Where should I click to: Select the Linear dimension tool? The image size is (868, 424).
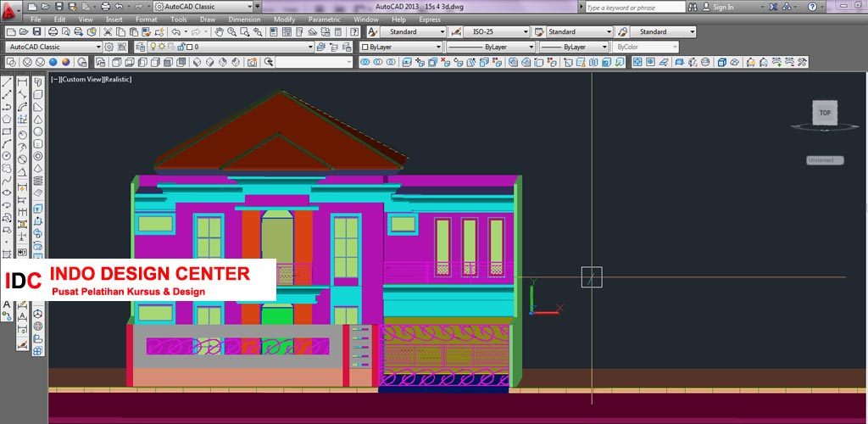22,82
